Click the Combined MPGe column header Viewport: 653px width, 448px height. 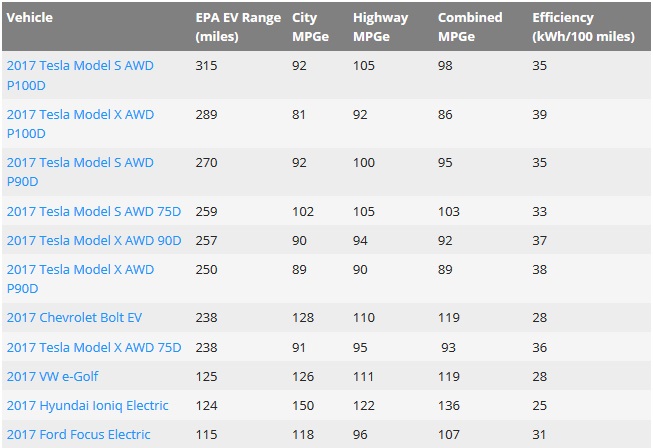click(x=470, y=27)
